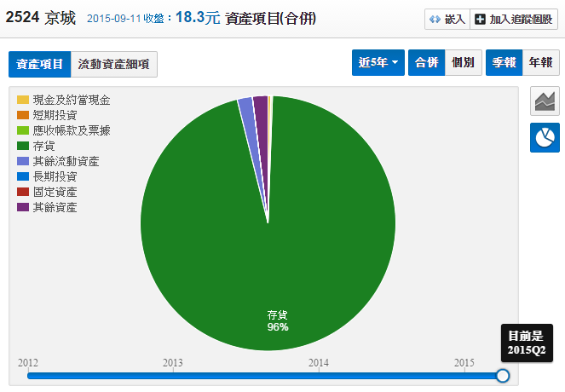Click the 目前是 2015Q2 tooltip
Viewport: 565px width, 392px height.
(x=527, y=343)
